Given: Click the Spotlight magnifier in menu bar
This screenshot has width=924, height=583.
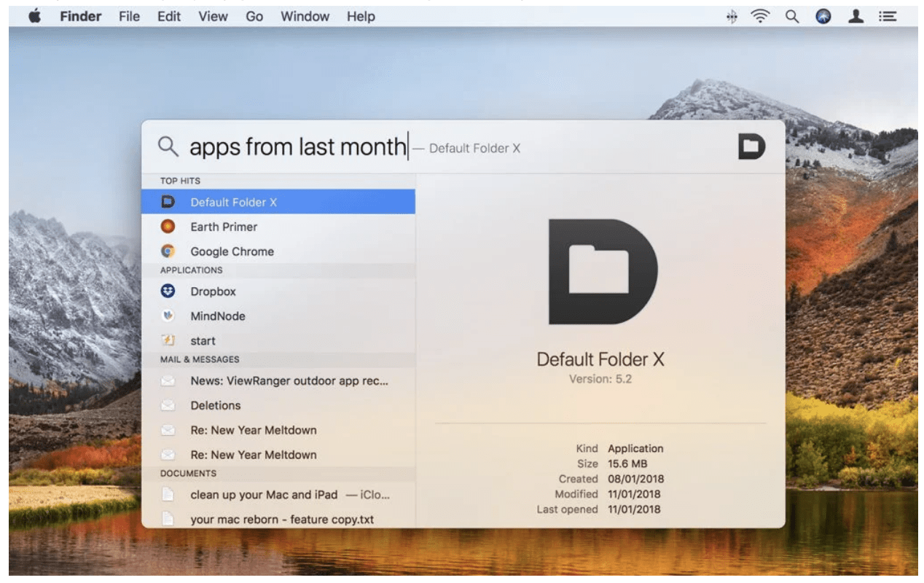Looking at the screenshot, I should point(792,16).
